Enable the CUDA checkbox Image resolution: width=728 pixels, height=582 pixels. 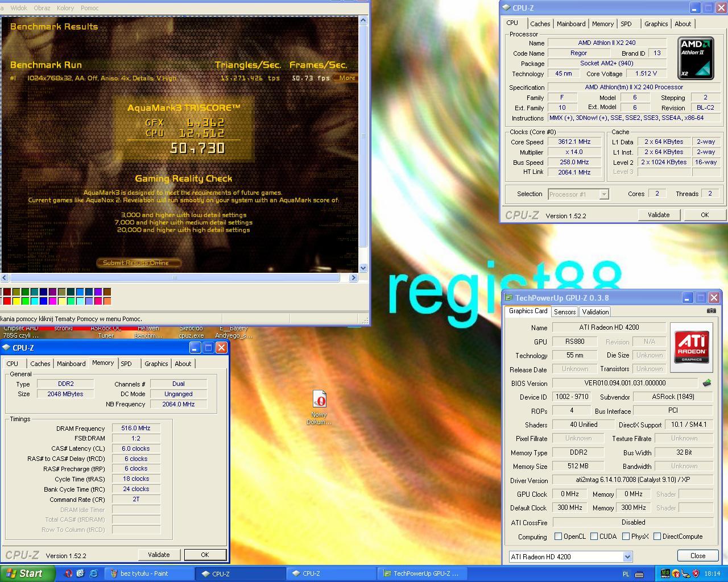(594, 537)
